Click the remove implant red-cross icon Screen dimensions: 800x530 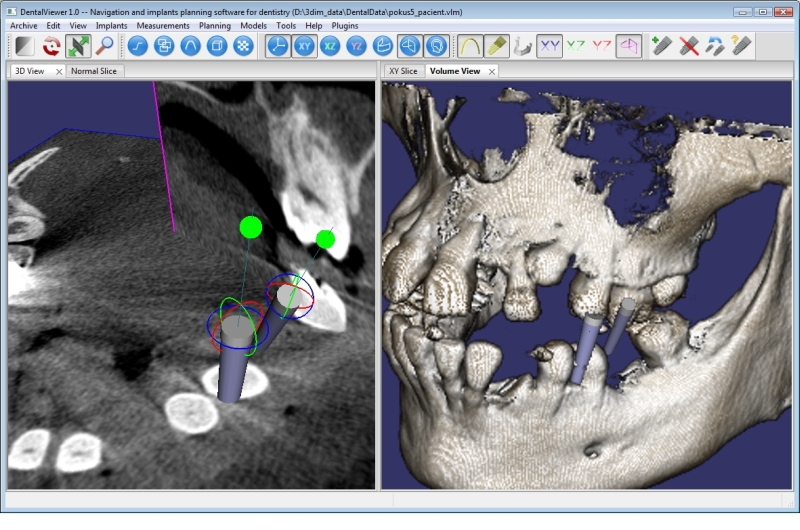(x=689, y=46)
